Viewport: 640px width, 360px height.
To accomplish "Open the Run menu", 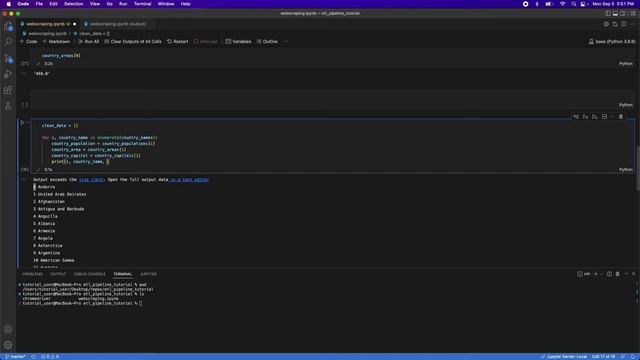I will pos(123,4).
